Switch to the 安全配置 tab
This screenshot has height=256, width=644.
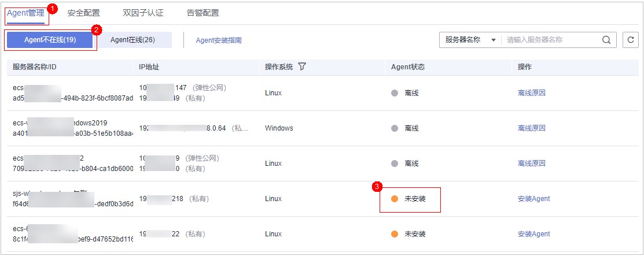pos(83,12)
